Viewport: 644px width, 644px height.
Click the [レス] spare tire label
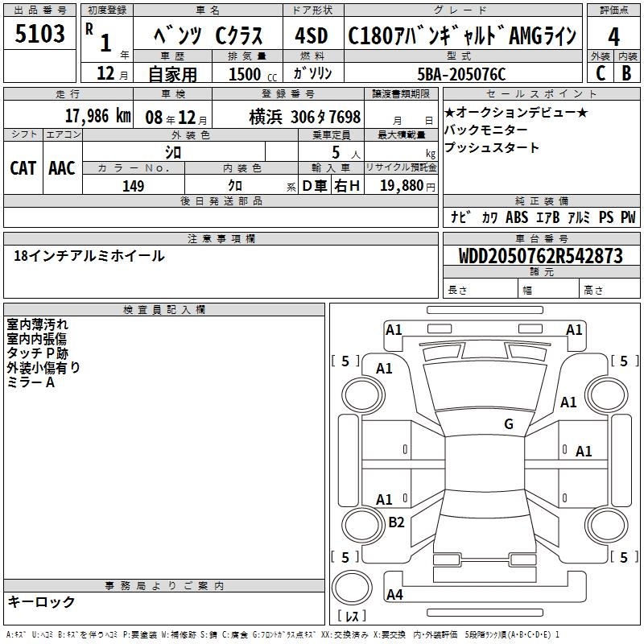[352, 616]
